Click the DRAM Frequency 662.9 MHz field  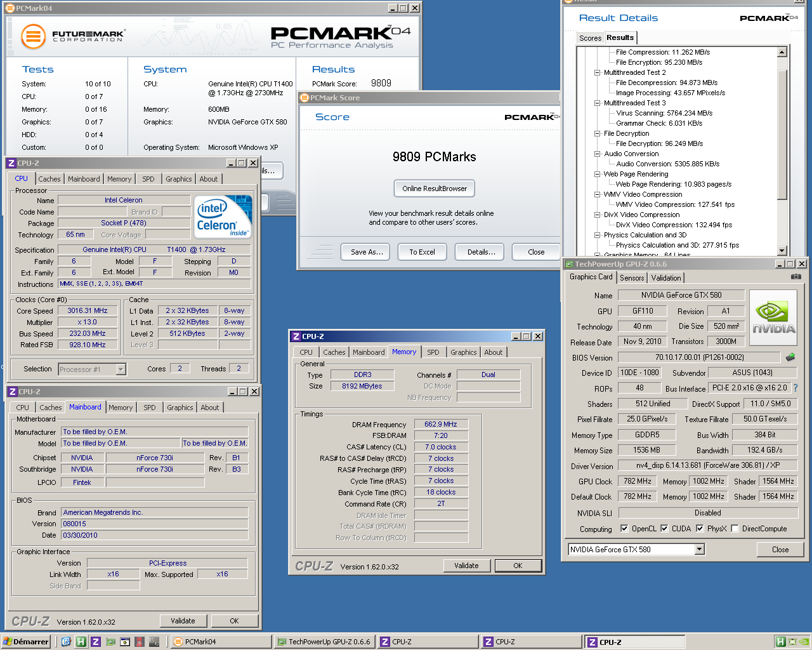441,424
